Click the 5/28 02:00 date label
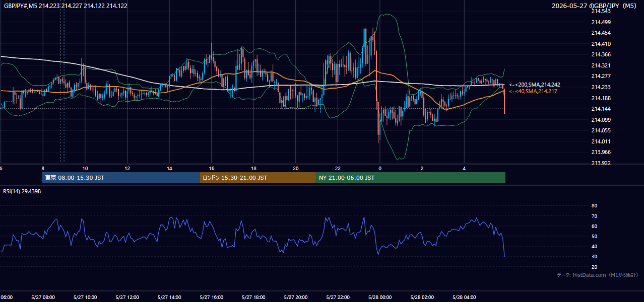The width and height of the screenshot is (644, 302). point(422,297)
